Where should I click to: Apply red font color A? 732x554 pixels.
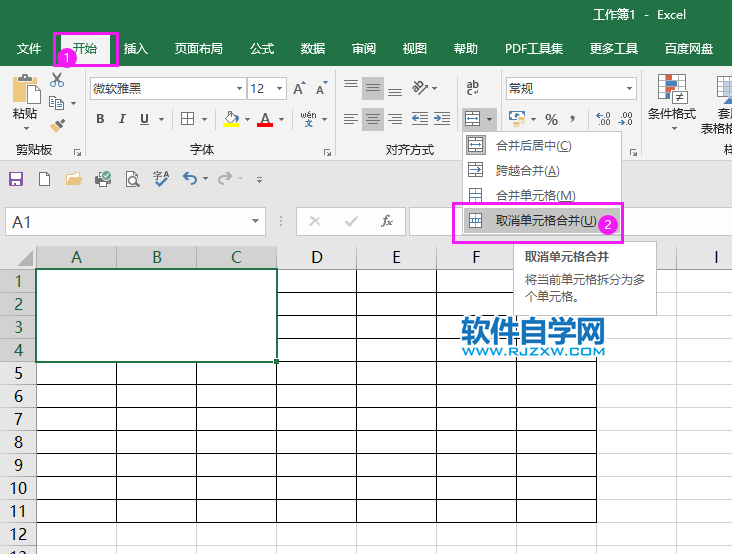point(265,119)
